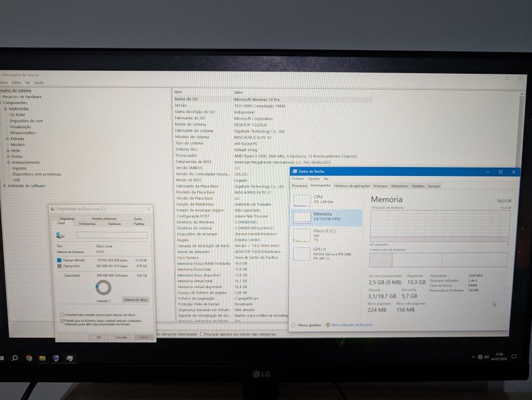Click the blue Espaço utilizado color swatch
Viewport: 532px width, 400px height.
tap(60, 260)
